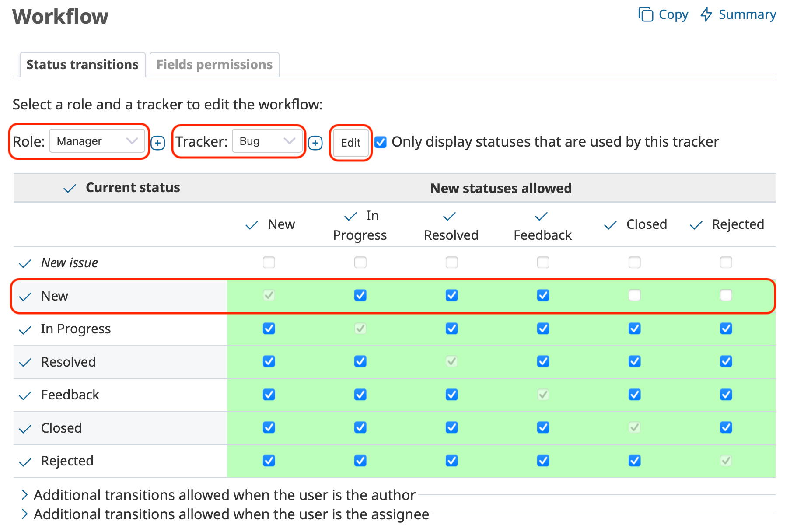Click the Copy workflow icon

646,14
